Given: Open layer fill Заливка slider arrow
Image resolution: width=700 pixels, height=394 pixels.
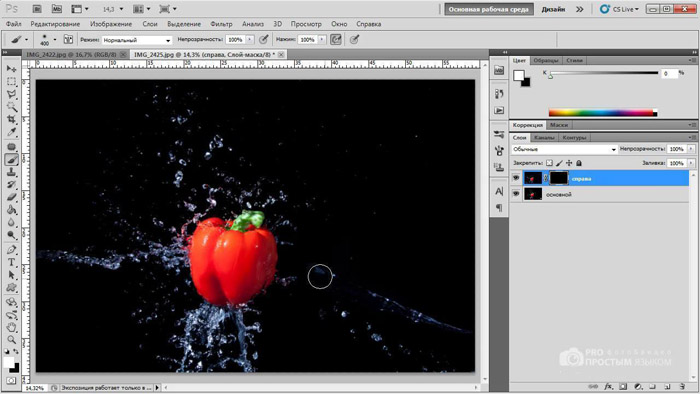Looking at the screenshot, I should pos(691,163).
